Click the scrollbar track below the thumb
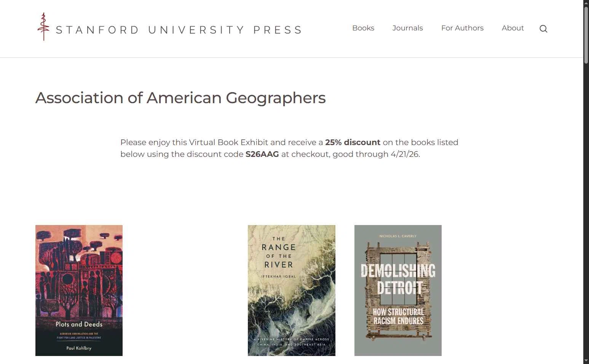Screen dimensions: 589x364 click(x=586, y=209)
